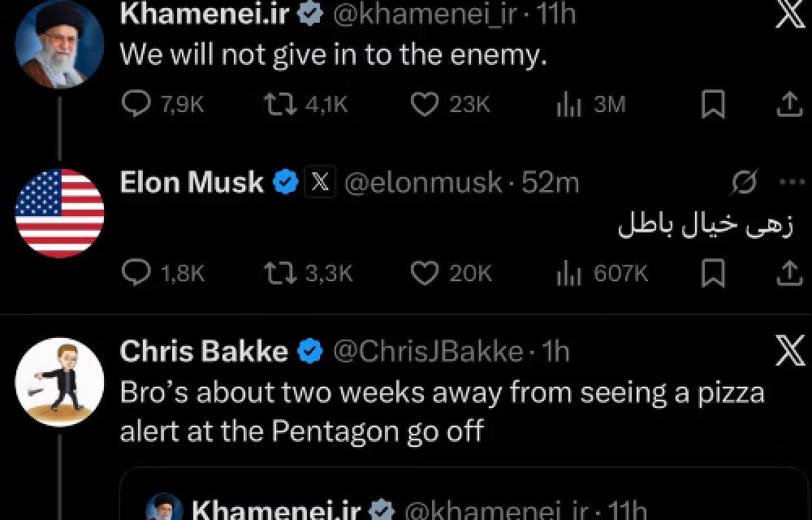This screenshot has width=812, height=520.
Task: Click Elon Musk's American flag avatar
Action: pos(59,213)
